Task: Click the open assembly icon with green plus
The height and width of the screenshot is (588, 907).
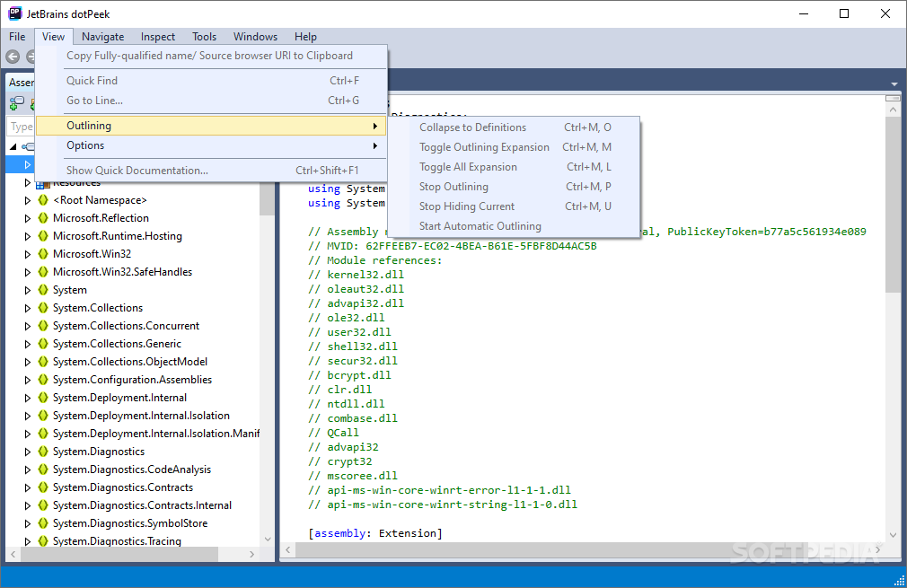Action: point(16,103)
